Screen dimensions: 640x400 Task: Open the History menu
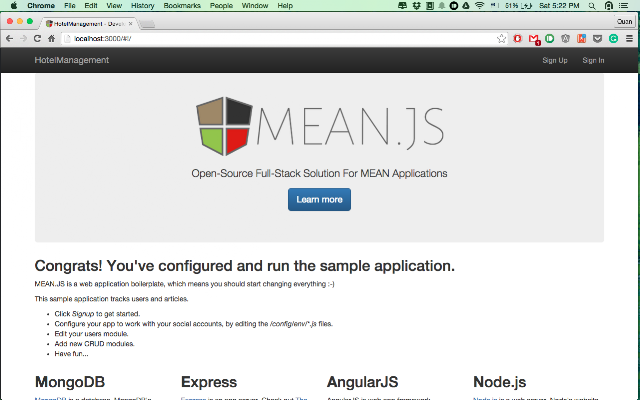(142, 6)
